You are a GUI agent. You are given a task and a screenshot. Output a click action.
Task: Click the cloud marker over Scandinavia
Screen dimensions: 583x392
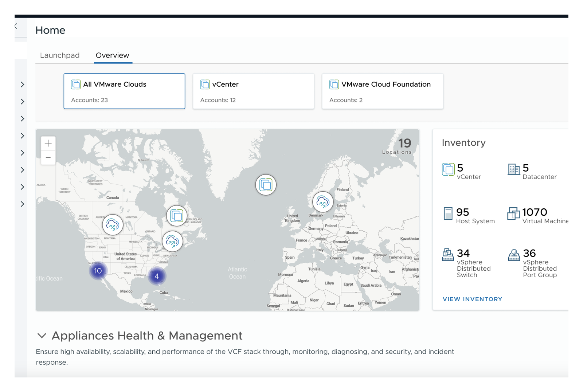[323, 201]
